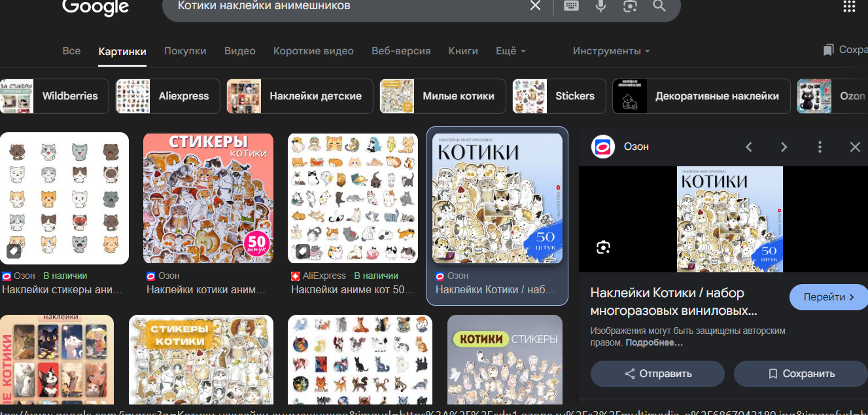
Task: Start voice search with the microphone icon
Action: point(600,6)
